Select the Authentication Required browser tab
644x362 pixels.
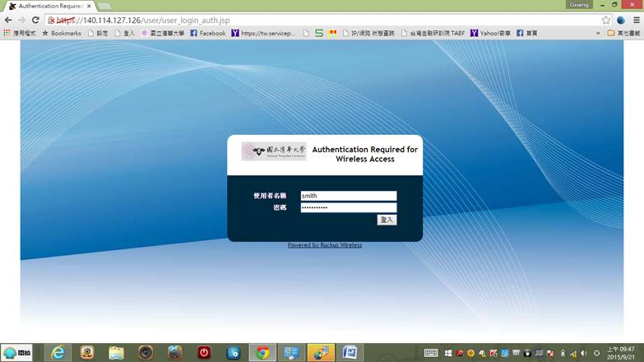[49, 6]
